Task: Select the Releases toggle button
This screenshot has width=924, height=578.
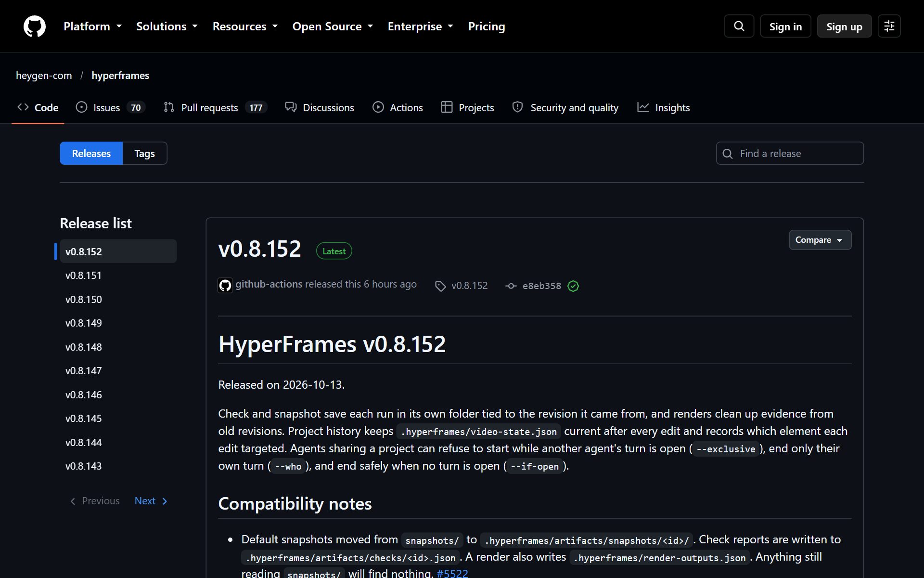Action: (x=91, y=153)
